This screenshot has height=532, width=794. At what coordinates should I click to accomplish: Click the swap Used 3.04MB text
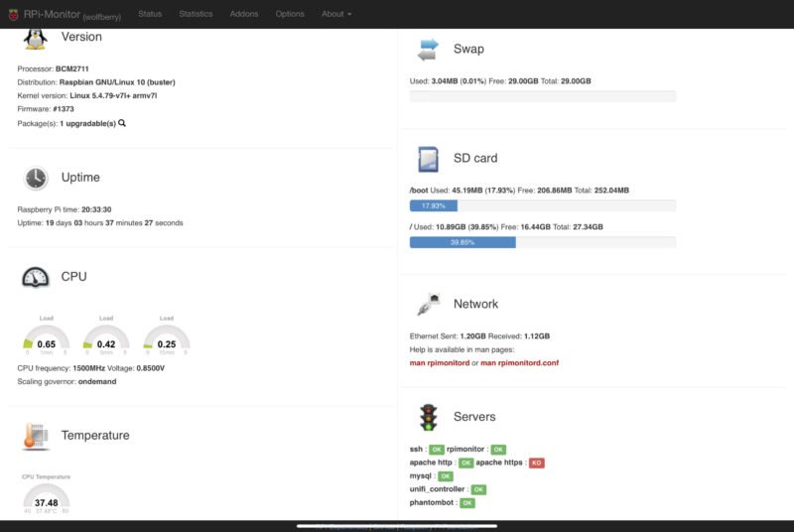(448, 81)
